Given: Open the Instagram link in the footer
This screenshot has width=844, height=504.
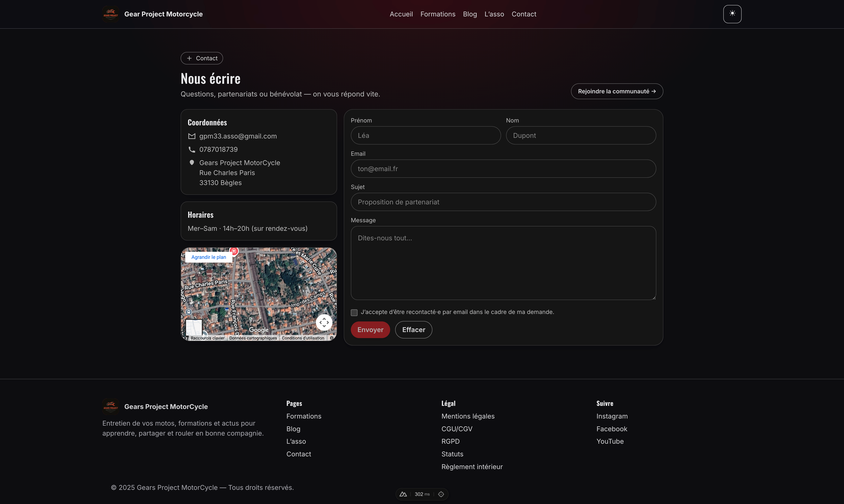Looking at the screenshot, I should [x=612, y=416].
